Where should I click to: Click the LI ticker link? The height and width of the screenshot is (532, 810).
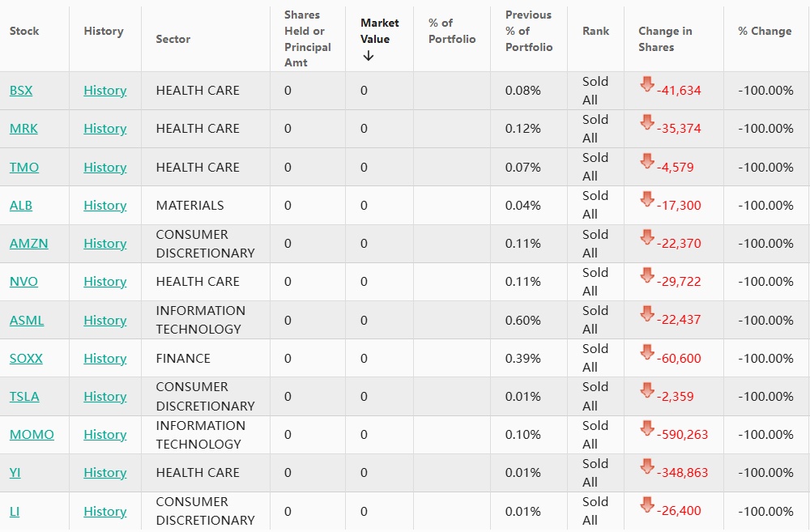click(x=15, y=512)
